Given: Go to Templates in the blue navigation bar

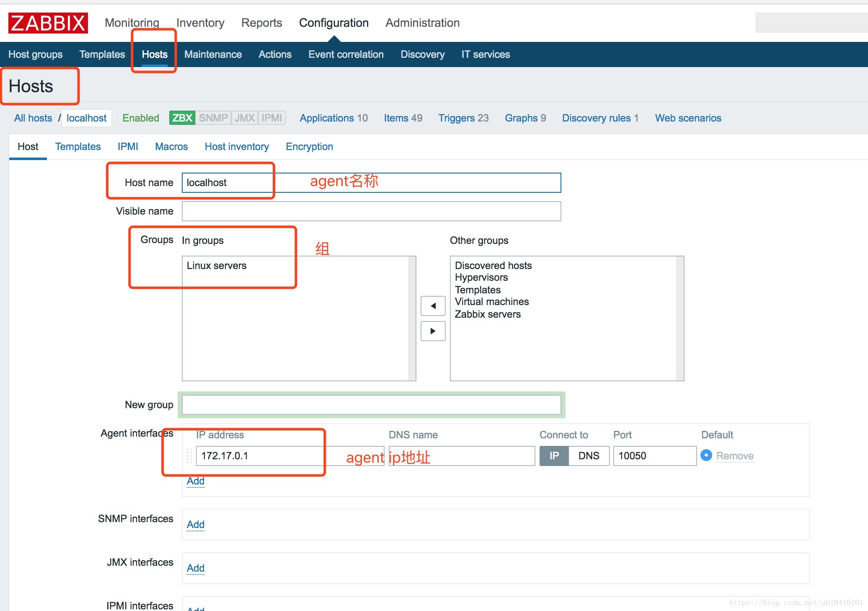Looking at the screenshot, I should coord(102,54).
